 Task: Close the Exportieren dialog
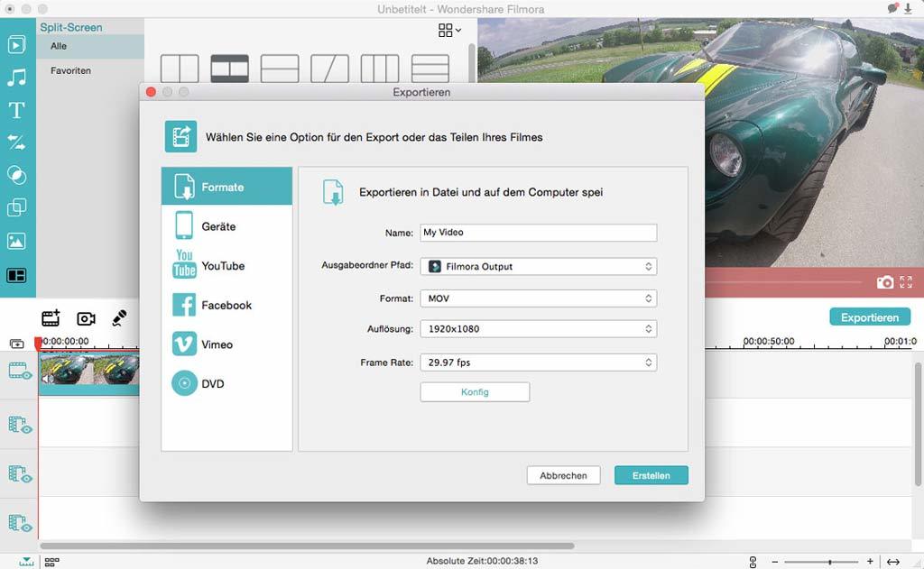[151, 92]
